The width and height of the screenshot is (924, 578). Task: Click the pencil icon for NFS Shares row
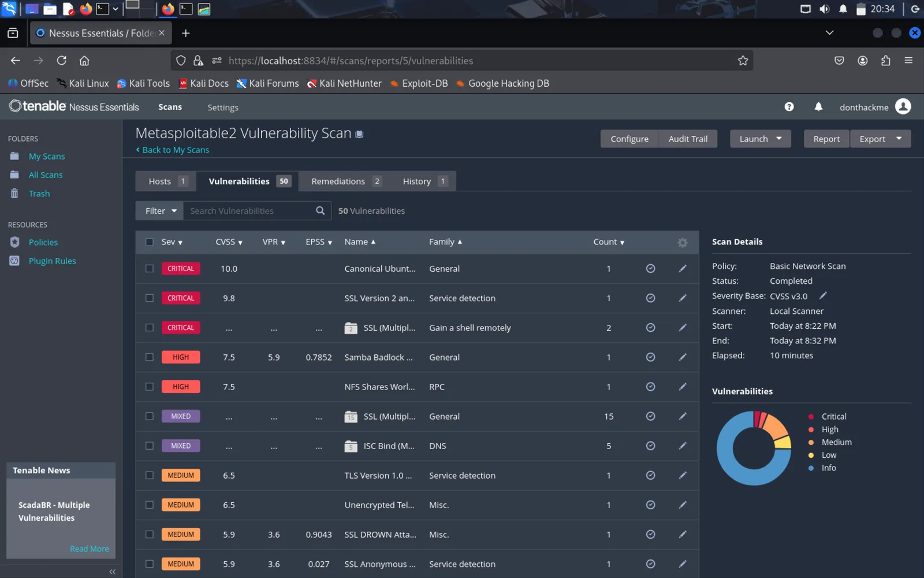tap(683, 387)
